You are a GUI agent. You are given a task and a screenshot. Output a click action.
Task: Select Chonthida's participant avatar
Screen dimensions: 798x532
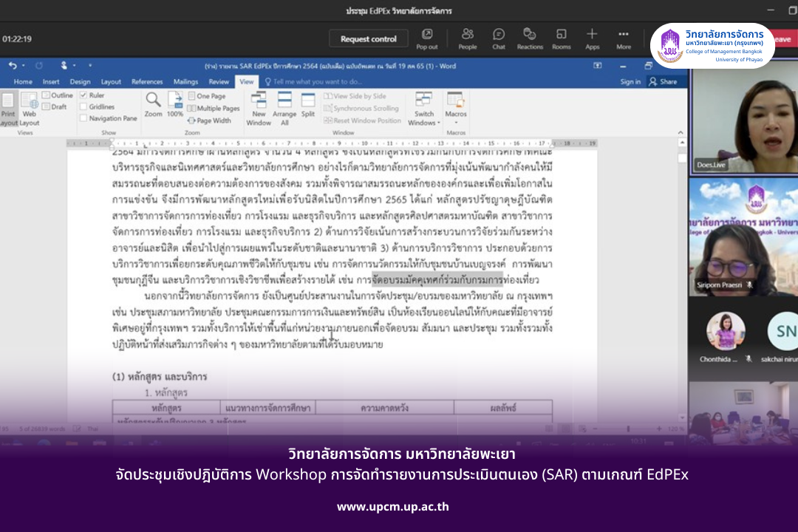(x=726, y=331)
